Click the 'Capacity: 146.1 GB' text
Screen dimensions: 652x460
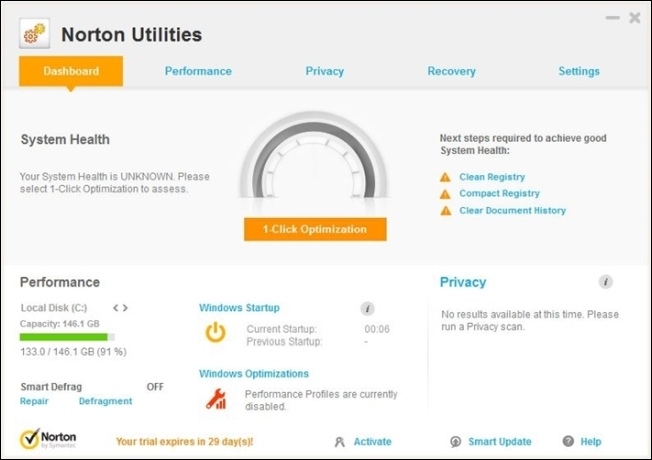(x=59, y=324)
